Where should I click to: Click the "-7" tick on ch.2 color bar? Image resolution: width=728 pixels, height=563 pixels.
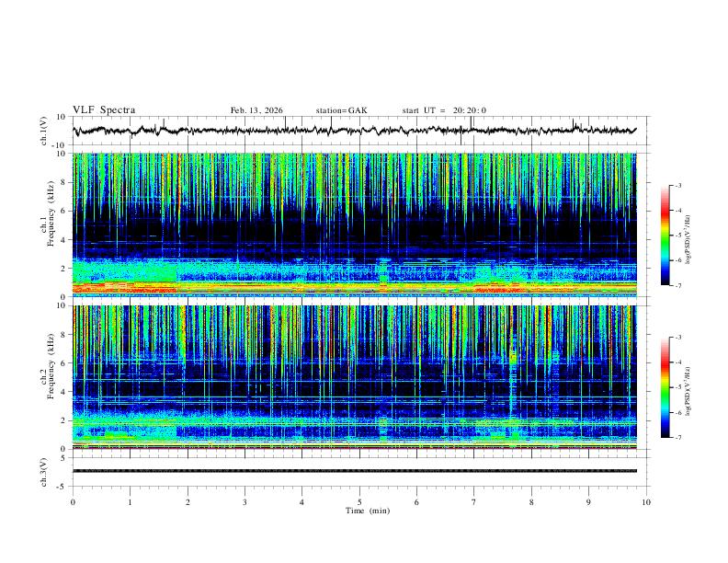tap(678, 438)
